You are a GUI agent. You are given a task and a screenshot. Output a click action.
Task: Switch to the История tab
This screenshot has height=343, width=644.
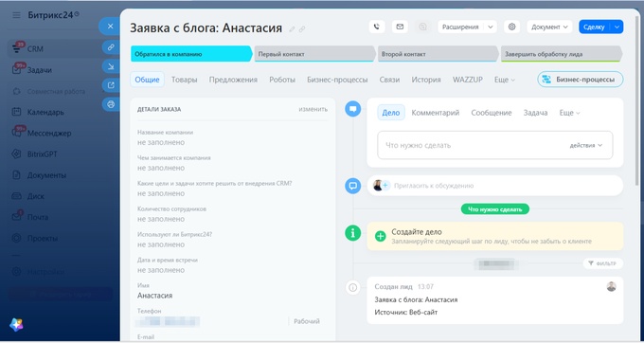[426, 80]
